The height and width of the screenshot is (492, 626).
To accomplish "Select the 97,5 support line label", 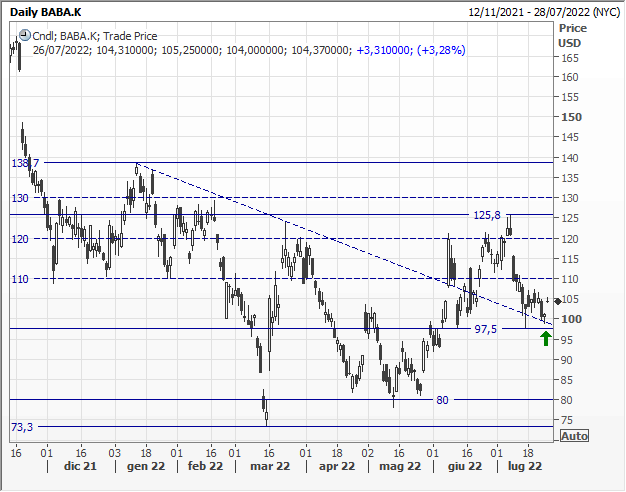I will [x=486, y=329].
